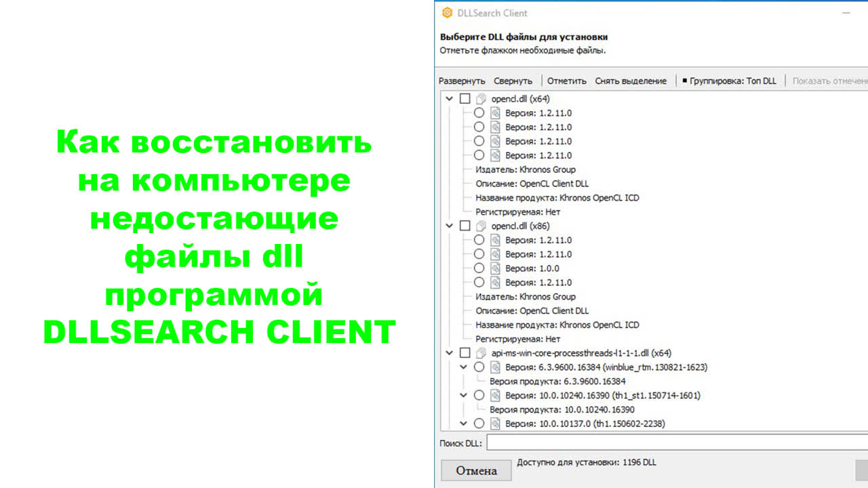Check the opencl.dll (x64) checkbox
868x488 pixels.
[465, 99]
